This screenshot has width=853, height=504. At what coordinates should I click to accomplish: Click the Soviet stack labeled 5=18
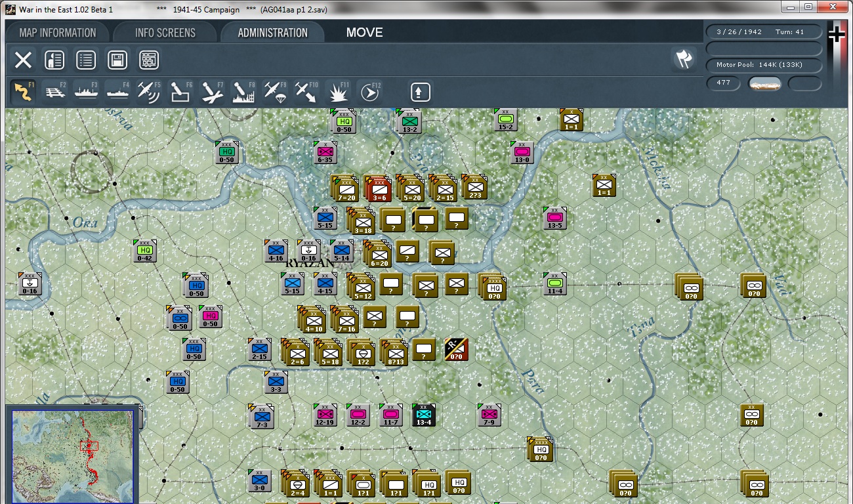[x=329, y=352]
